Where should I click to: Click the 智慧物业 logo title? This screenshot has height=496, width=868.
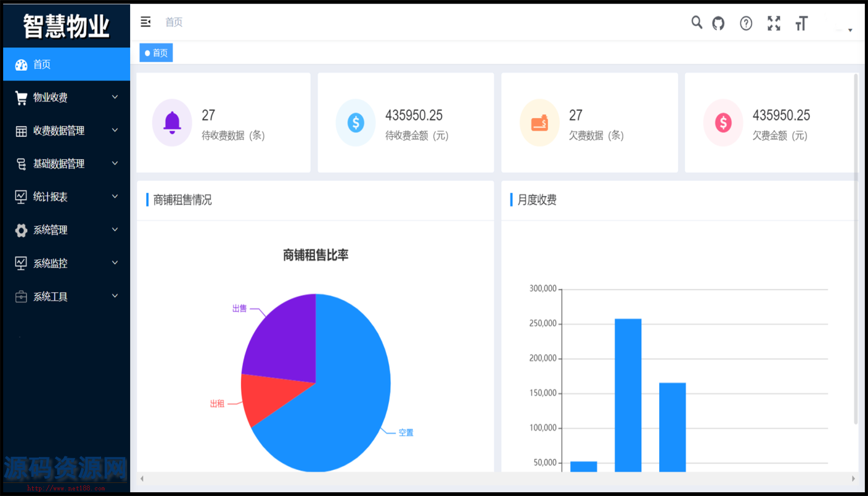(66, 26)
